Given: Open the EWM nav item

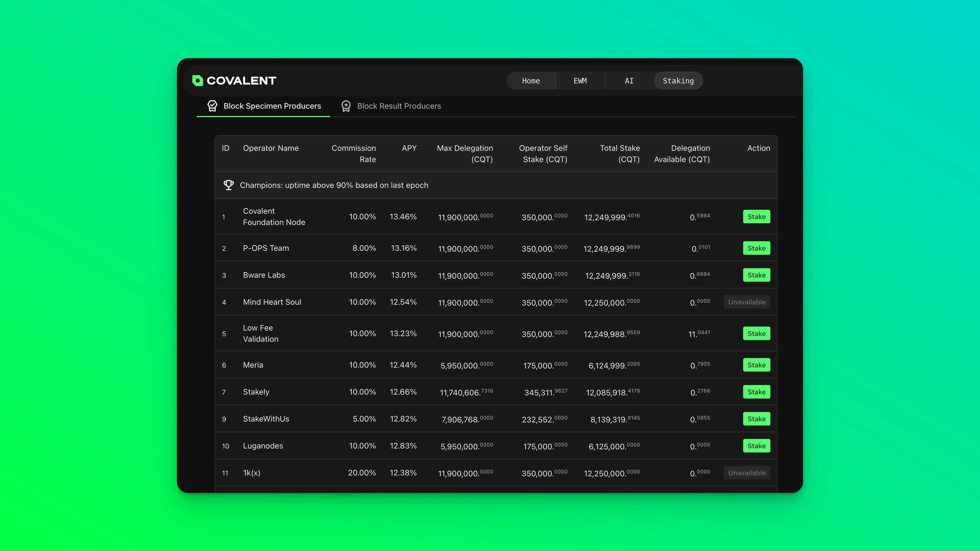Looking at the screenshot, I should coord(580,81).
